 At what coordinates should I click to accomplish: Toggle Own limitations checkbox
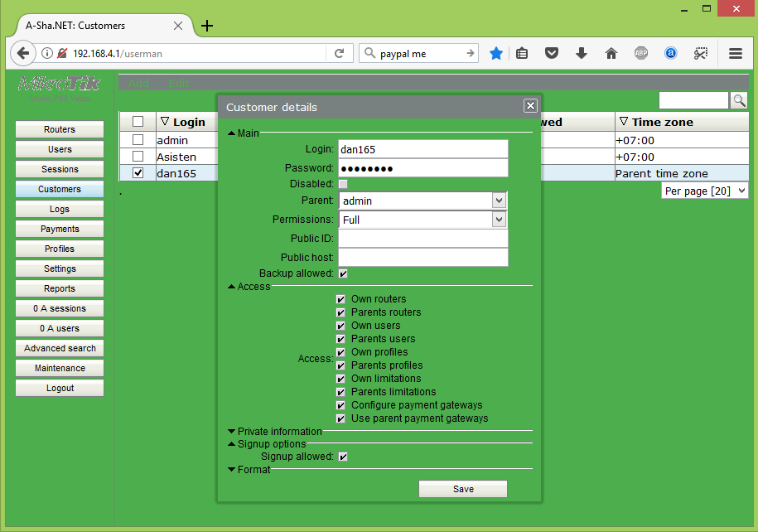340,379
